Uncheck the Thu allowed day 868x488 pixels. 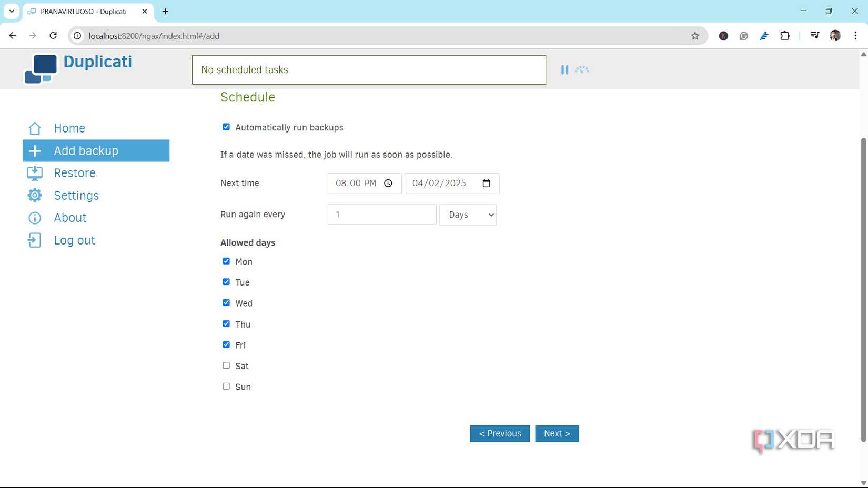pyautogui.click(x=226, y=323)
